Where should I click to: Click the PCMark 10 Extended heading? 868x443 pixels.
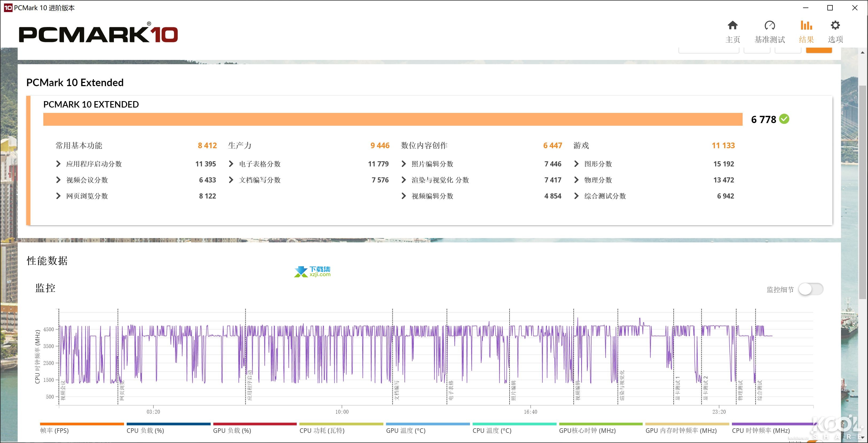(75, 83)
